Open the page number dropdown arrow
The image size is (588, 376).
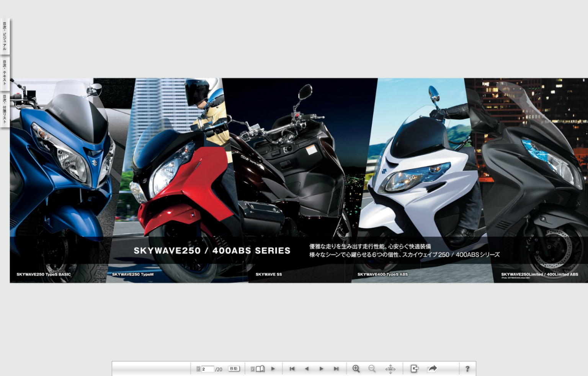tap(198, 369)
